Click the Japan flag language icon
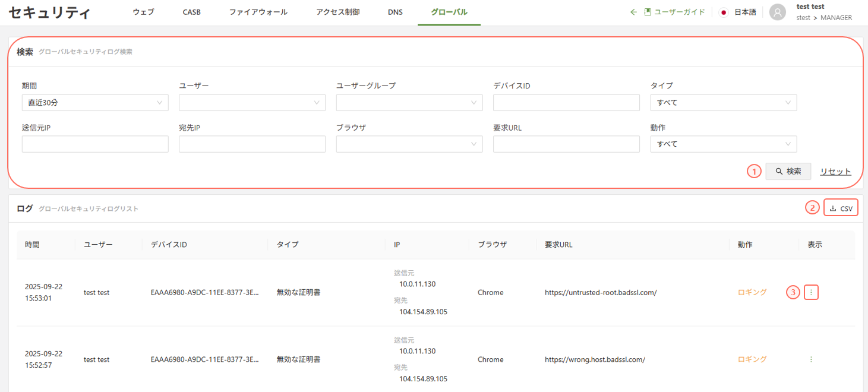The height and width of the screenshot is (392, 868). click(723, 12)
